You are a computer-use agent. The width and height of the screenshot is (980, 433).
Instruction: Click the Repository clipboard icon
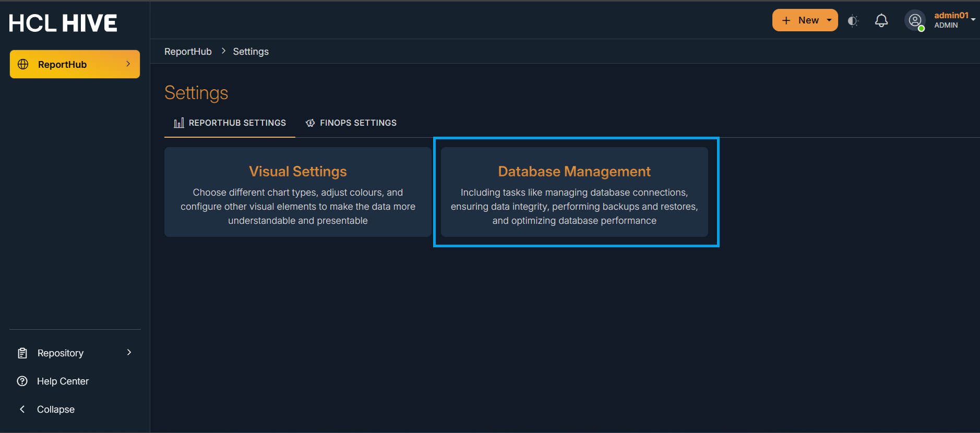coord(22,353)
